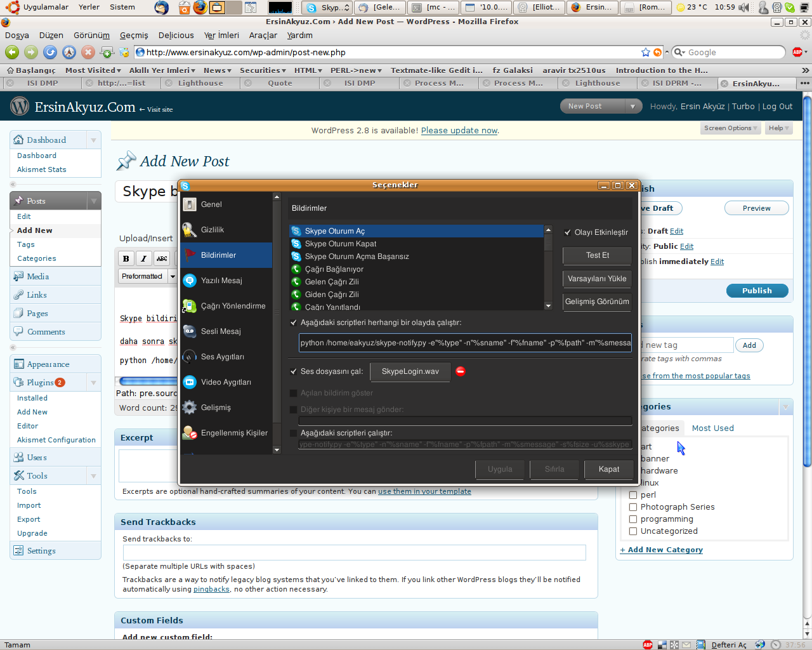Open the Yer İmleri menu

pos(221,35)
